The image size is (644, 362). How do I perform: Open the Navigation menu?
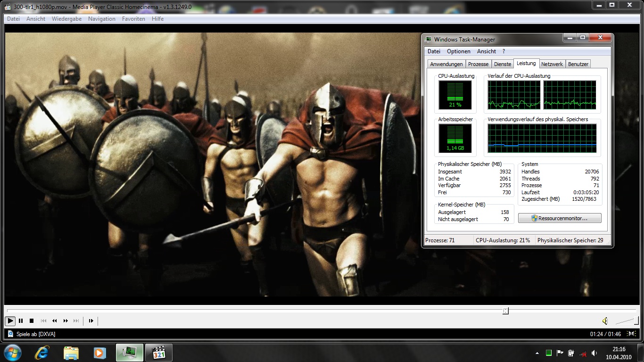click(x=102, y=19)
